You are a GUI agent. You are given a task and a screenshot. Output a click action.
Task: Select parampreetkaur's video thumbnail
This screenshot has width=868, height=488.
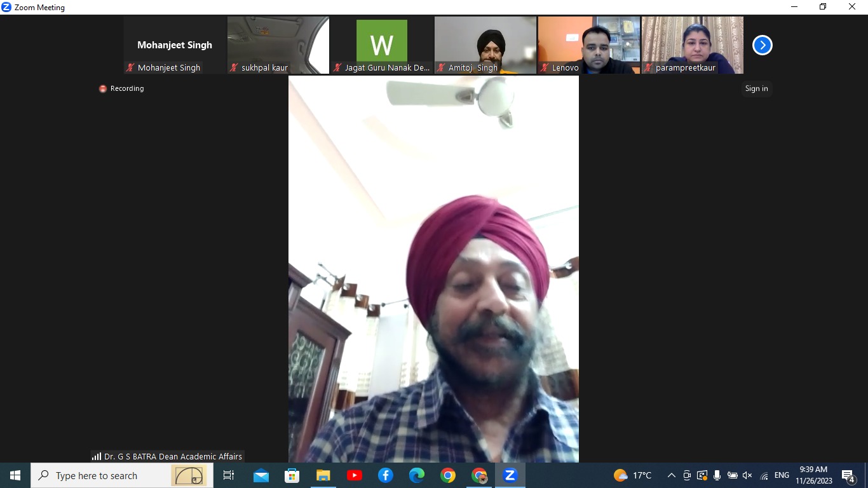click(693, 45)
